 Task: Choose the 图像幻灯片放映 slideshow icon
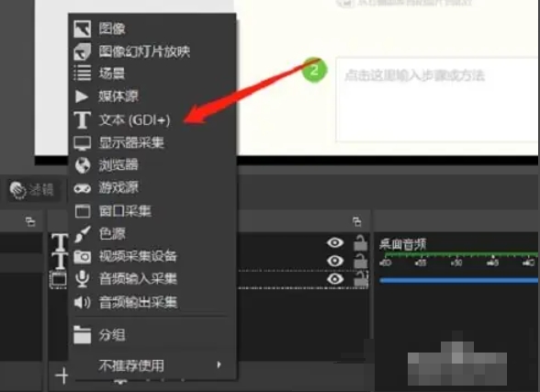point(83,51)
